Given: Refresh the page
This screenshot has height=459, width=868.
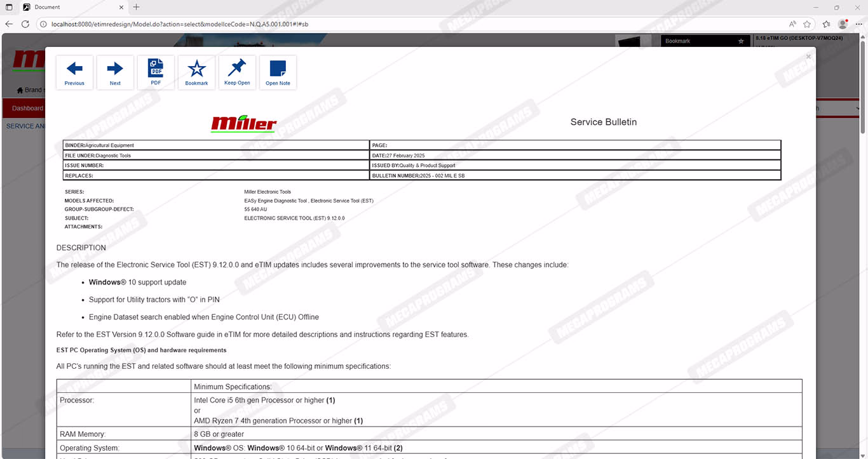Looking at the screenshot, I should coord(25,24).
